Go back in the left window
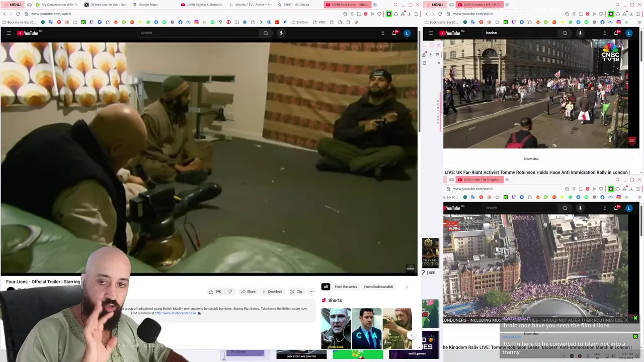644x362 pixels. click(4, 14)
